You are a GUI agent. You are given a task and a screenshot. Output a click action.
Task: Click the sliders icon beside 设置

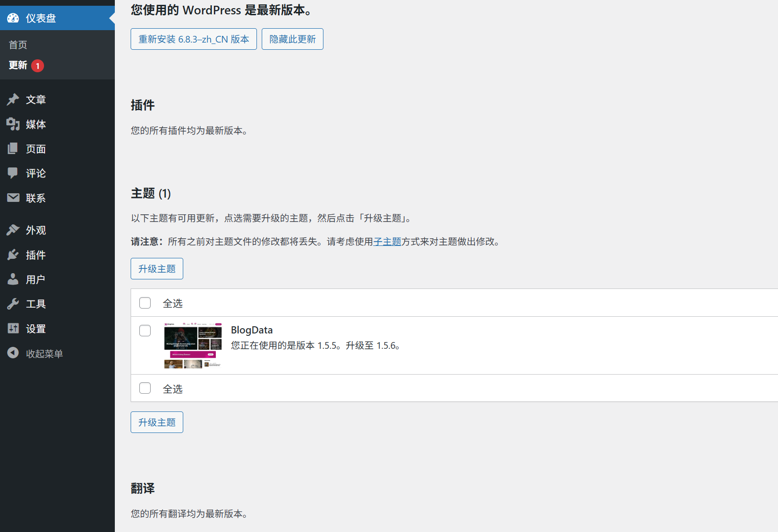13,329
